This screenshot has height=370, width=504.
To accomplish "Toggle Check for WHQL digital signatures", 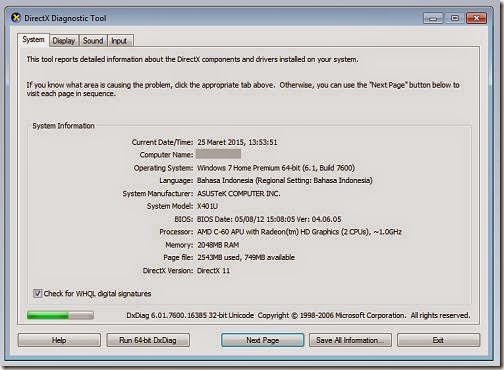I will tap(37, 293).
